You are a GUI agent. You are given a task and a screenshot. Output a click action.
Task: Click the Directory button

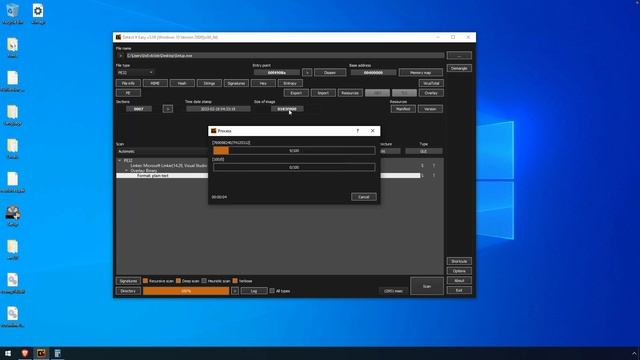point(128,291)
